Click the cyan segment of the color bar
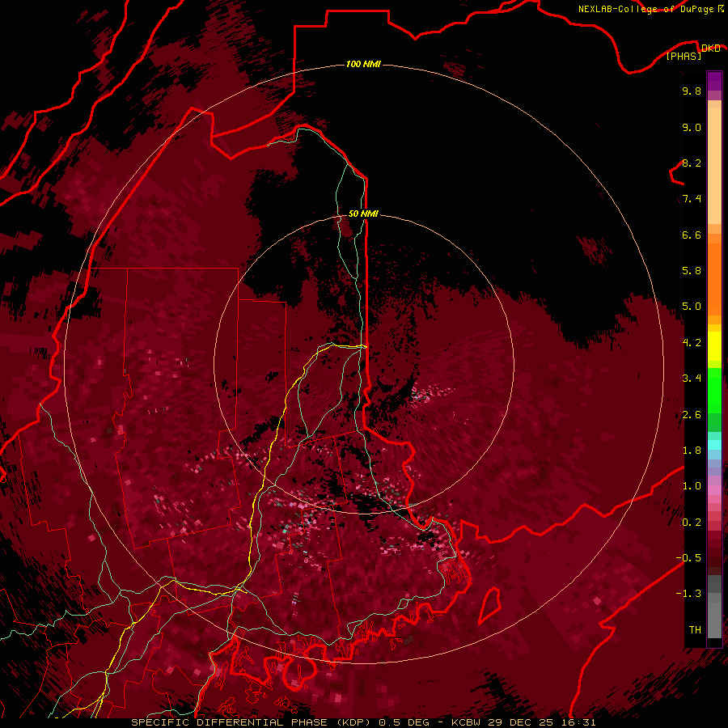Viewport: 728px width, 728px height. pyautogui.click(x=714, y=445)
